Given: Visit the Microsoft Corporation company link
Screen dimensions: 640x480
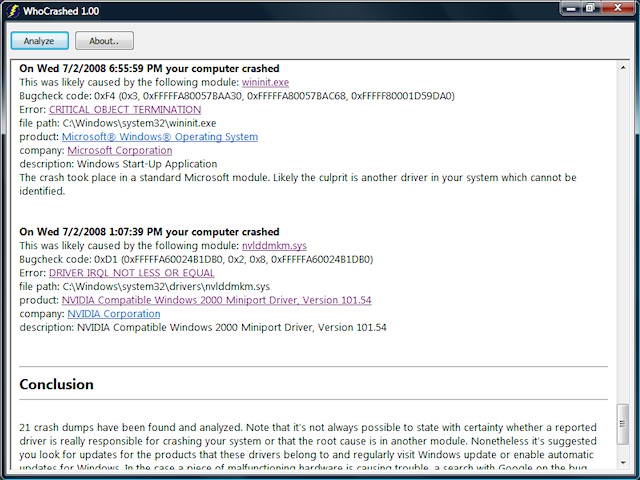Looking at the screenshot, I should pyautogui.click(x=120, y=151).
